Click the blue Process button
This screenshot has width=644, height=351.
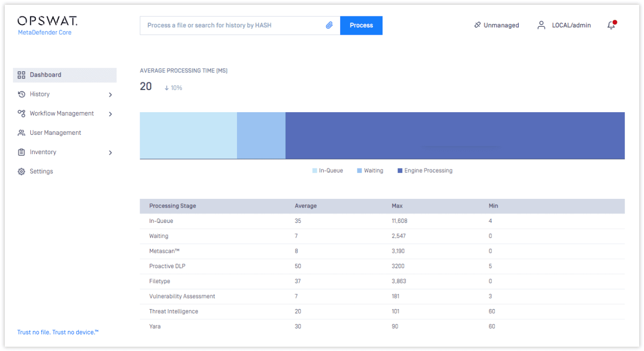(361, 26)
